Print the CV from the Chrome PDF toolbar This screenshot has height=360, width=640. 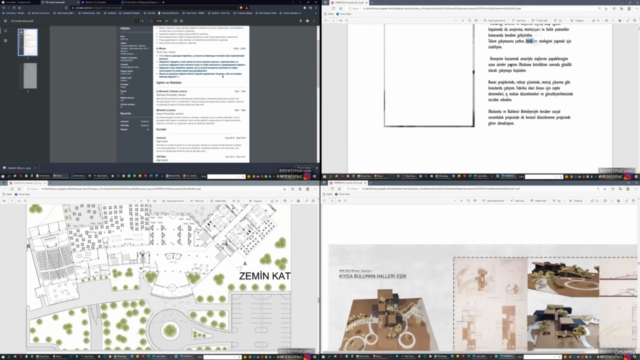(x=307, y=21)
